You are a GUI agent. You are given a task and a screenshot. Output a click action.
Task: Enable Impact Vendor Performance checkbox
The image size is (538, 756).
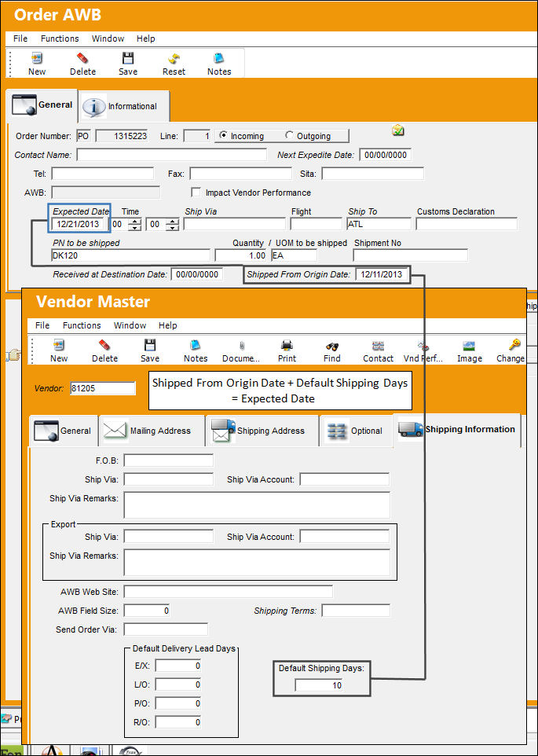coord(196,193)
